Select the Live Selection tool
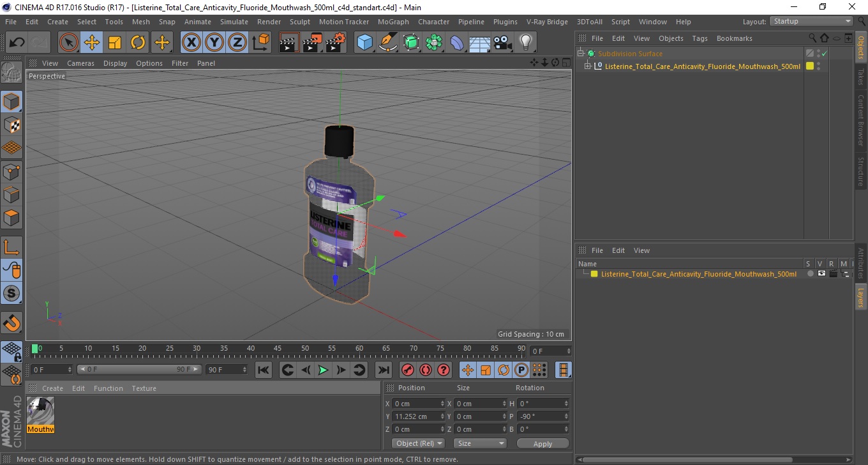Image resolution: width=868 pixels, height=465 pixels. (69, 43)
